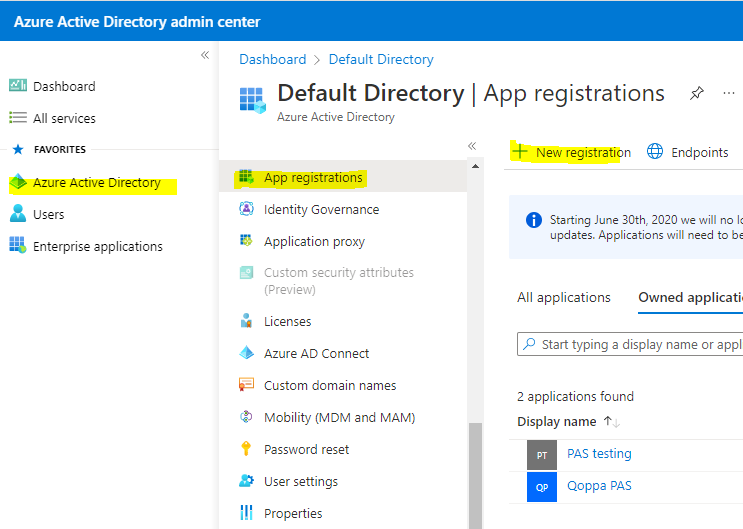
Task: Click the Favorites star icon
Action: pyautogui.click(x=18, y=149)
